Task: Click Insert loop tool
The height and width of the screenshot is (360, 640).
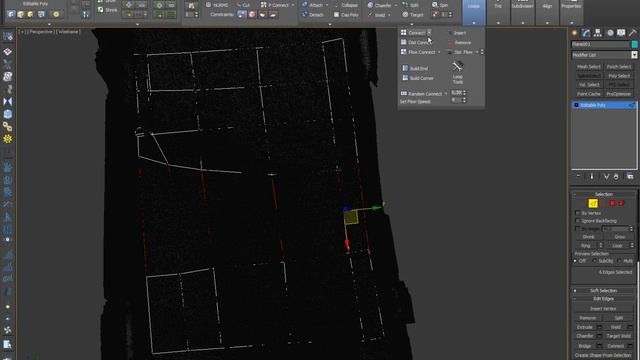Action: pos(457,33)
